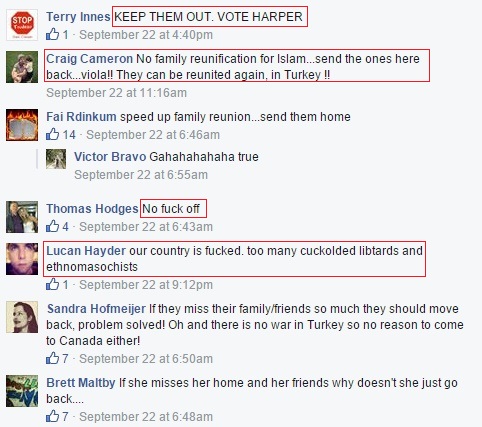
Task: Click like thumb on Brett Maltby comment
Action: coord(52,416)
